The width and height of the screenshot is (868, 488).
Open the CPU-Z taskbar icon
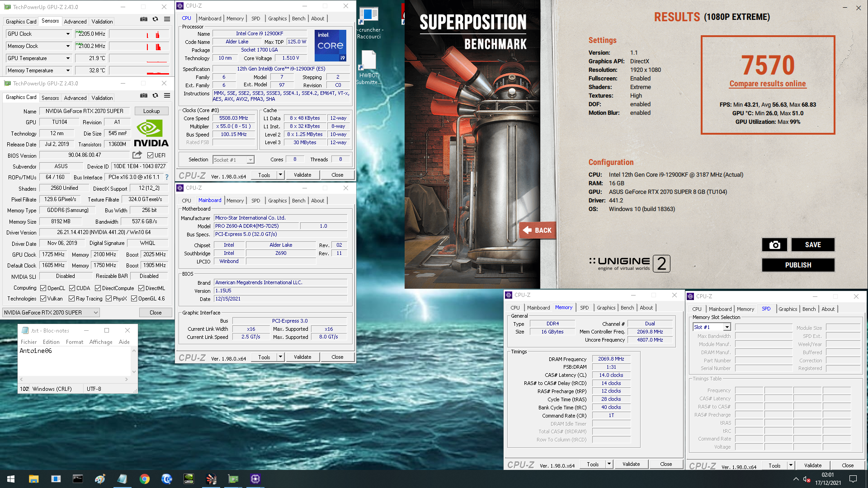point(255,479)
